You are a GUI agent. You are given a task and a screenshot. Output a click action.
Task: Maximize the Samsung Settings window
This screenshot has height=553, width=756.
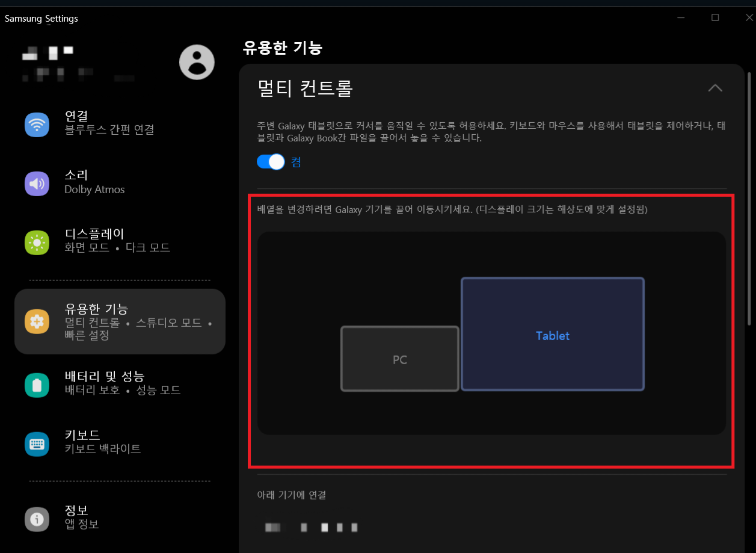(715, 17)
